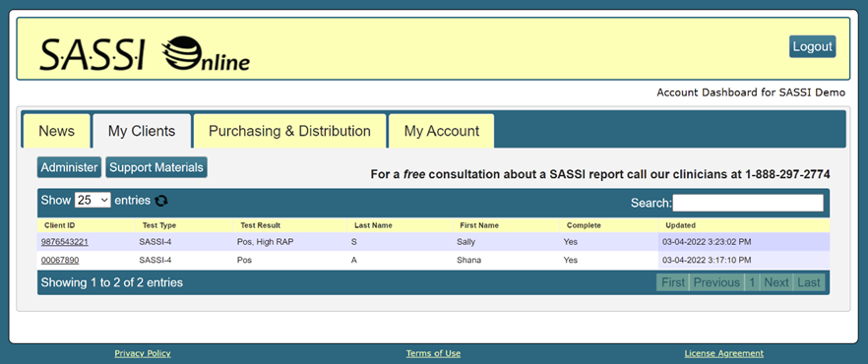
Task: Click the Previous pagination button
Action: [x=716, y=282]
